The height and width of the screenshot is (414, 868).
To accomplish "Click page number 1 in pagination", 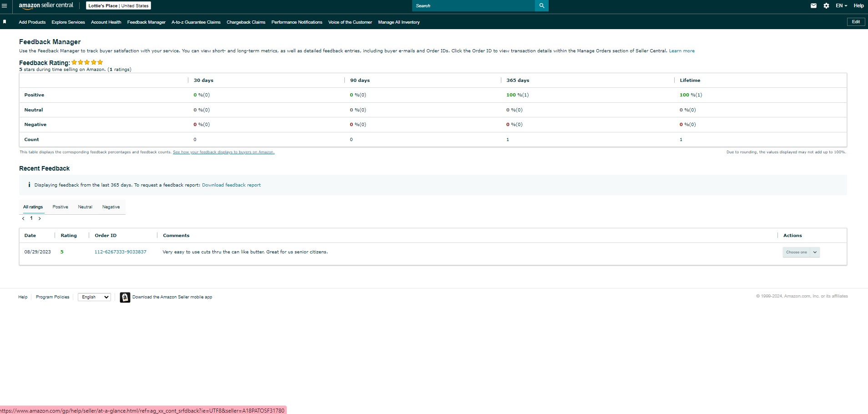I will pos(31,218).
